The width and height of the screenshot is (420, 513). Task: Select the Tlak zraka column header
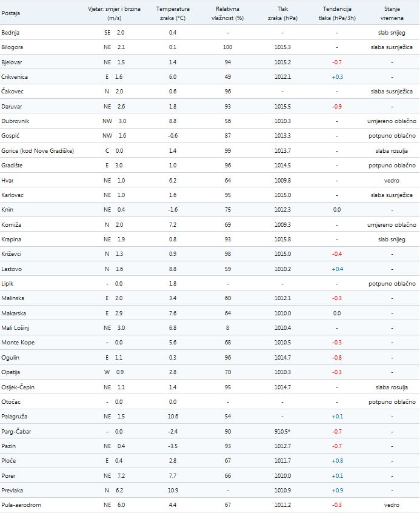click(282, 13)
